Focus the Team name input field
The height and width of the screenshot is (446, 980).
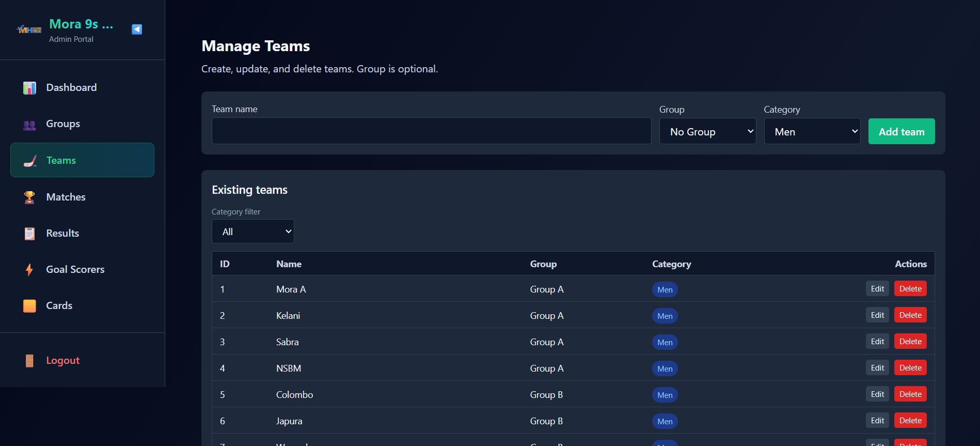(x=431, y=131)
